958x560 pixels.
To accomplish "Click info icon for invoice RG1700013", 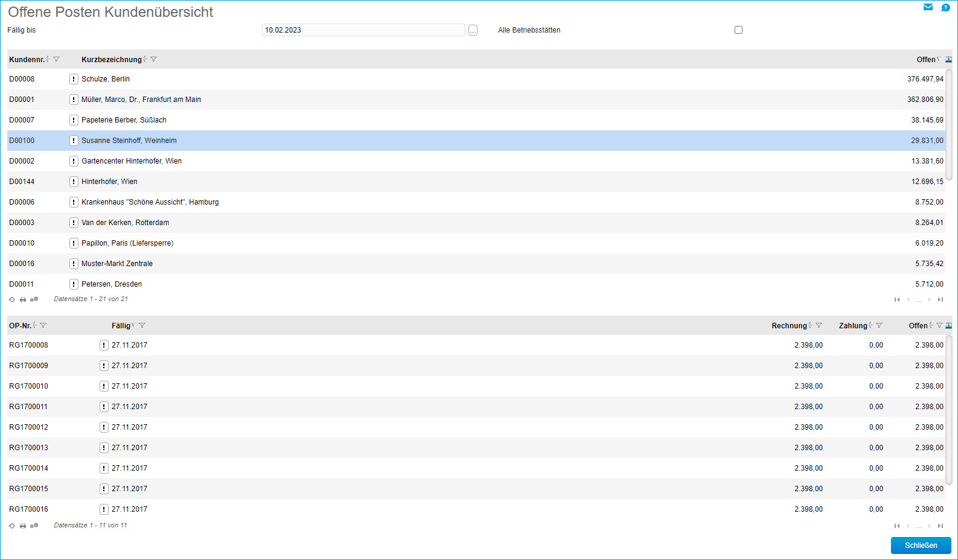I will [104, 448].
